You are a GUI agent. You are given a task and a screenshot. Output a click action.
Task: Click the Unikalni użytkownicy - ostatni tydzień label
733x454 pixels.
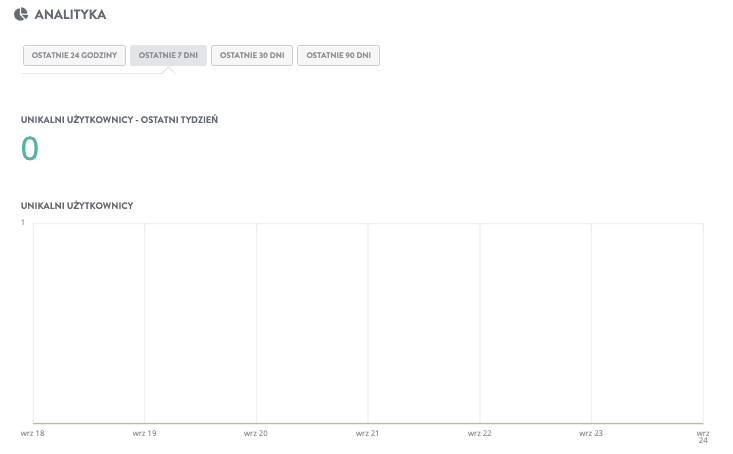coord(119,120)
